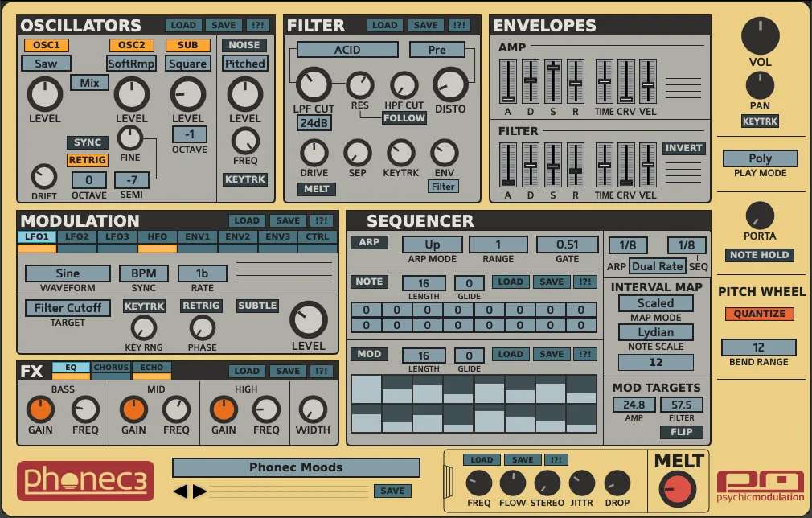Viewport: 812px width, 518px height.
Task: Click the FLIP mod targets button
Action: 682,431
